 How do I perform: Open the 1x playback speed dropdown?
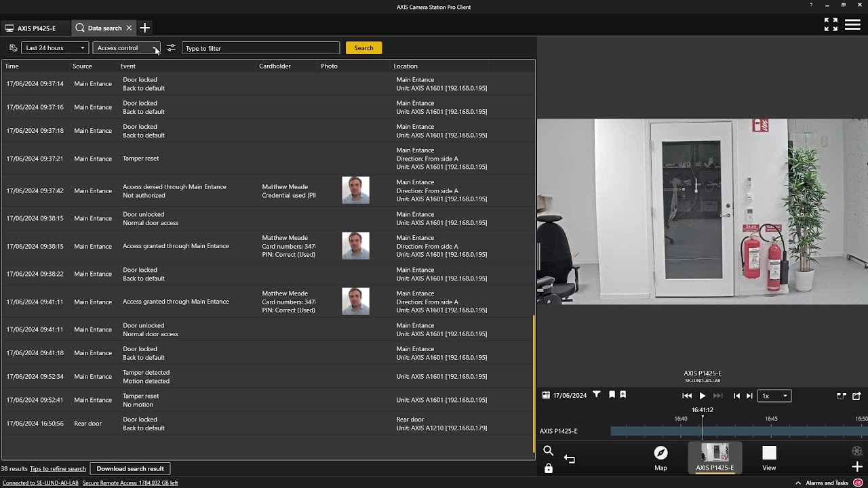point(774,396)
